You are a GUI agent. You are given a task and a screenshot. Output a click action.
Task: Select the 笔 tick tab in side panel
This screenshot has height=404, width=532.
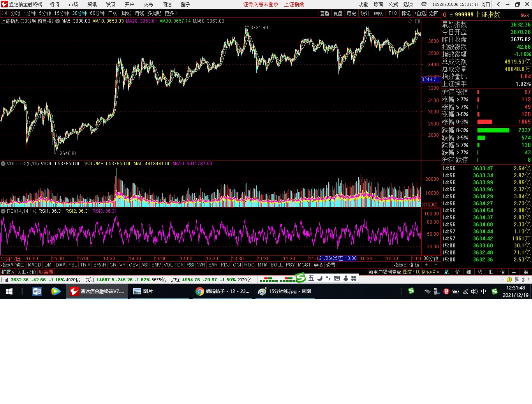click(x=447, y=272)
